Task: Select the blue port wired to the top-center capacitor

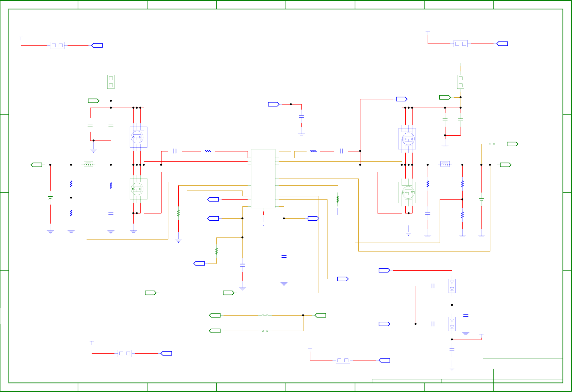Action: (x=274, y=104)
